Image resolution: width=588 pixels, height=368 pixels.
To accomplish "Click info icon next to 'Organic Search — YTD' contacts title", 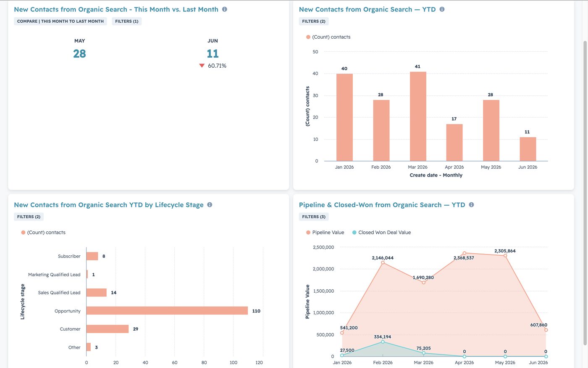I will click(442, 9).
